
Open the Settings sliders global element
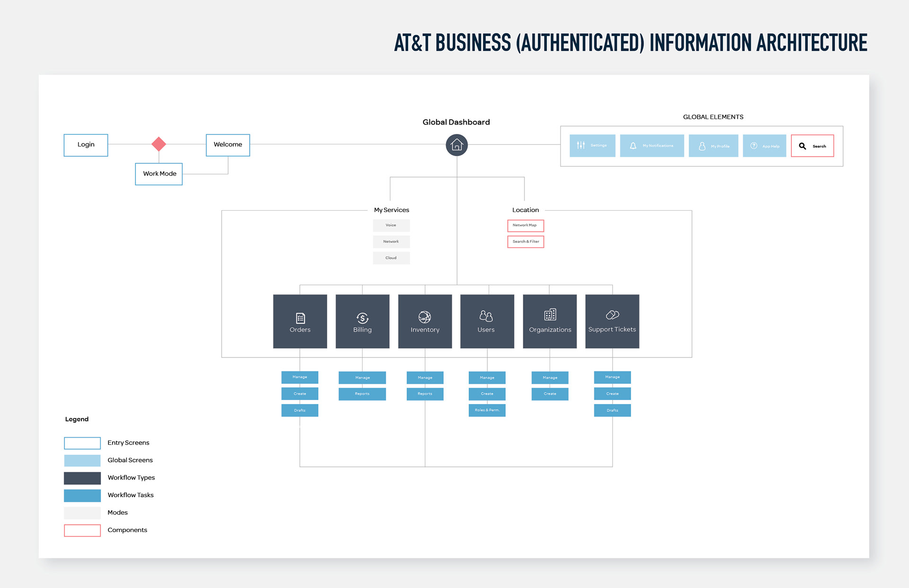pyautogui.click(x=592, y=146)
